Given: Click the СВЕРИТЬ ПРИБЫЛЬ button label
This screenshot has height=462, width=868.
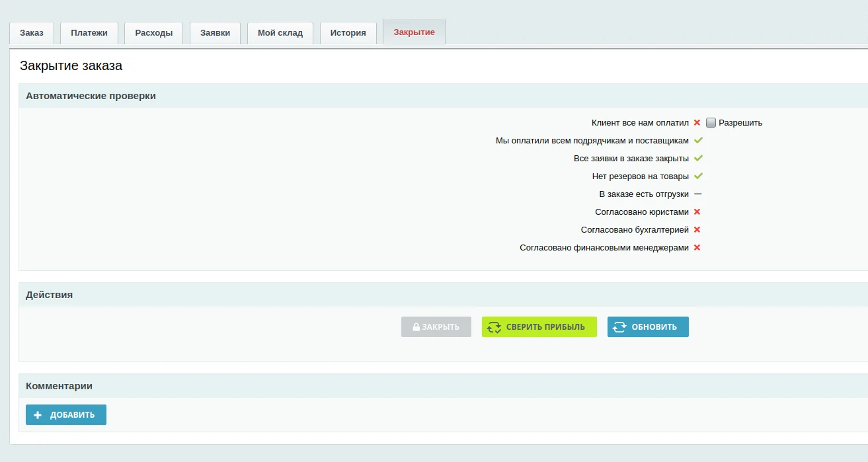Looking at the screenshot, I should pos(546,327).
